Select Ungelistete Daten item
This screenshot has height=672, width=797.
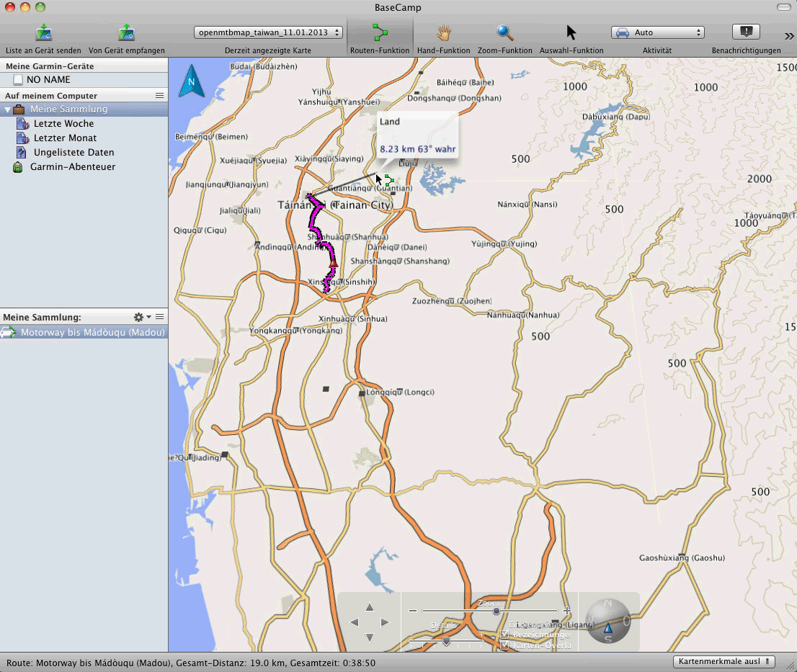[x=74, y=153]
